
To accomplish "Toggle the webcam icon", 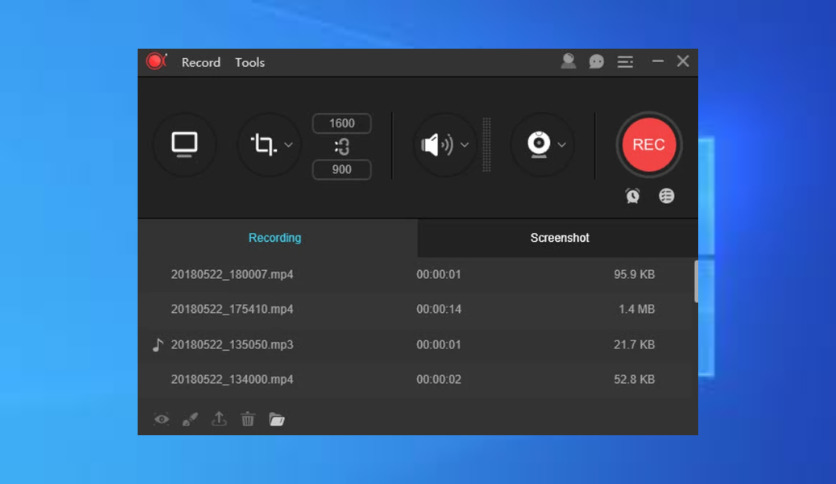I will click(x=539, y=144).
